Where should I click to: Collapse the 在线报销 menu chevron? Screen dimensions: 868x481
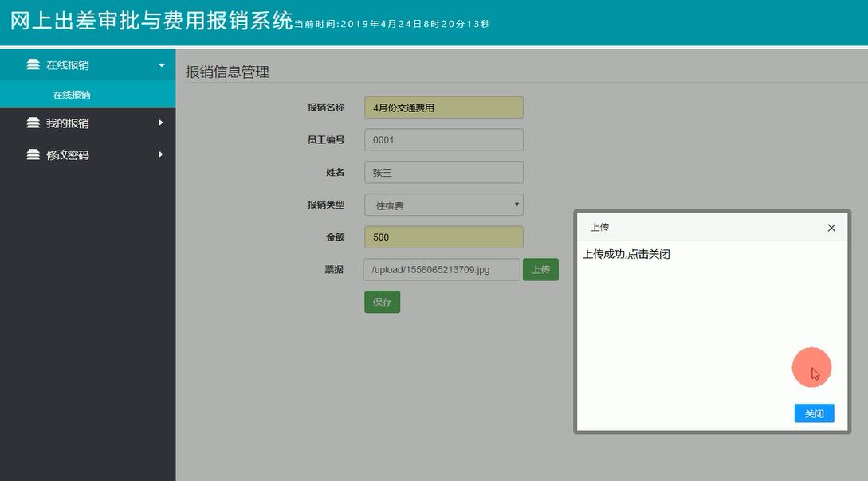[161, 65]
